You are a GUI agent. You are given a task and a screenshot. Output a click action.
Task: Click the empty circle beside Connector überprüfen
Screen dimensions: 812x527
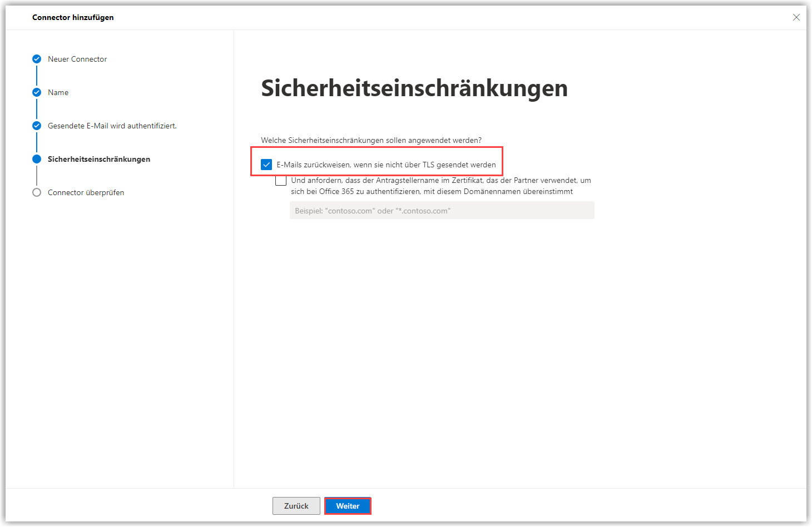pyautogui.click(x=37, y=192)
